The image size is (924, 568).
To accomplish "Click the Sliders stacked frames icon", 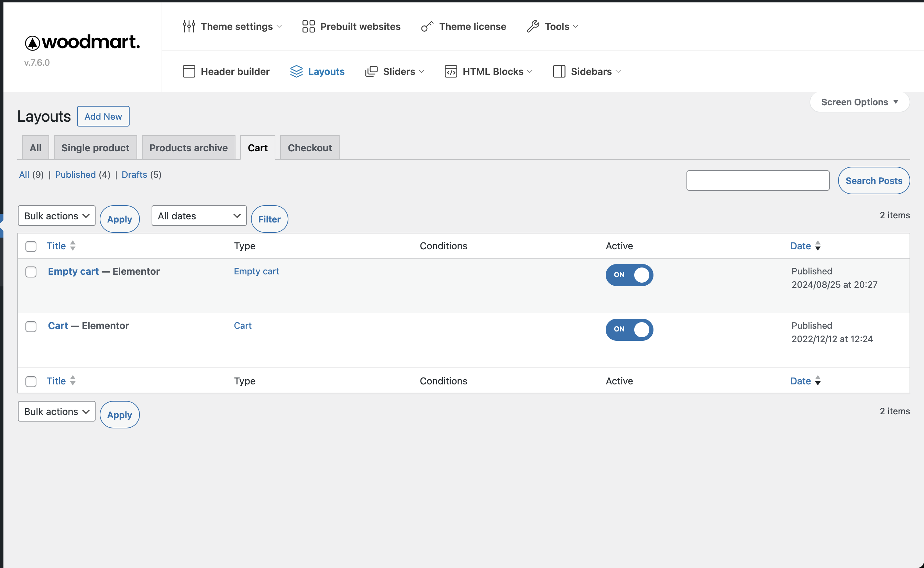I will click(371, 72).
